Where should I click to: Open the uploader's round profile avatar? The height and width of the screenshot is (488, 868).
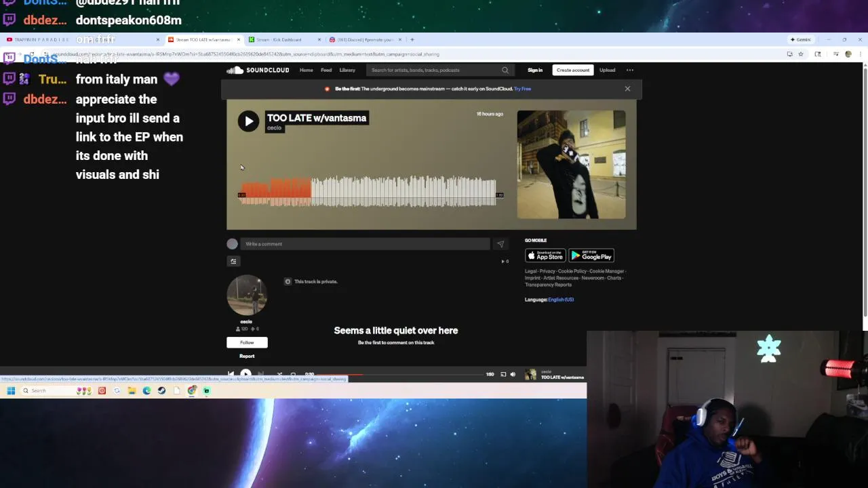point(246,296)
